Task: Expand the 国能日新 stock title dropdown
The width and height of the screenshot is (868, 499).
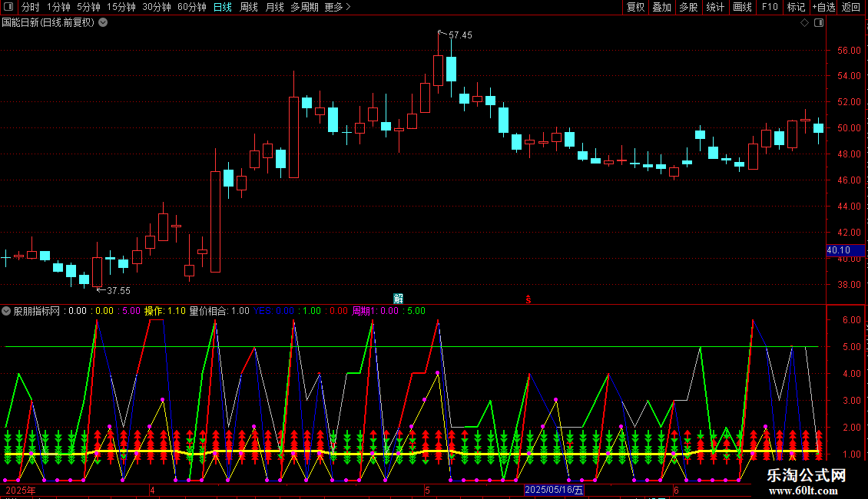Action: click(103, 22)
